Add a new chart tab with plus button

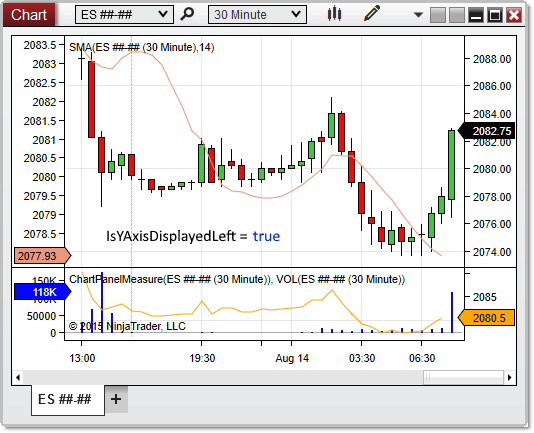tap(116, 399)
